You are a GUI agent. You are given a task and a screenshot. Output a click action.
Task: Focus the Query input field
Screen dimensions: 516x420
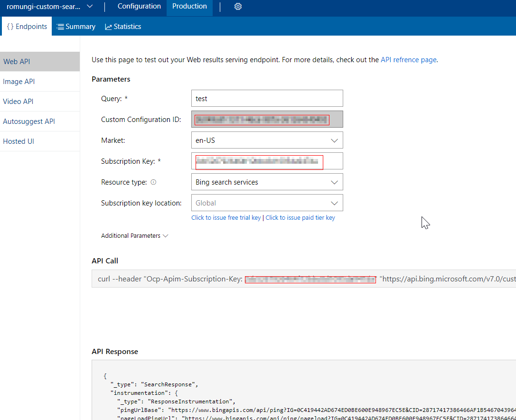tap(267, 98)
